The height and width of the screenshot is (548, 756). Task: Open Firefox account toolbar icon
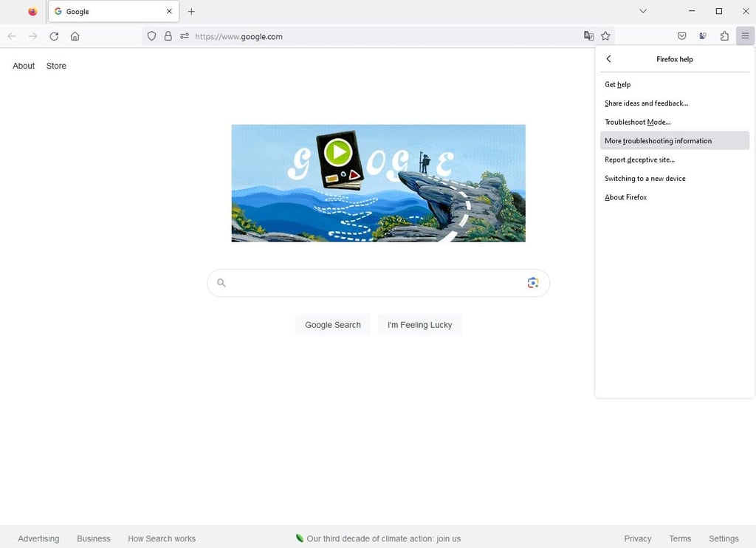[x=703, y=36]
